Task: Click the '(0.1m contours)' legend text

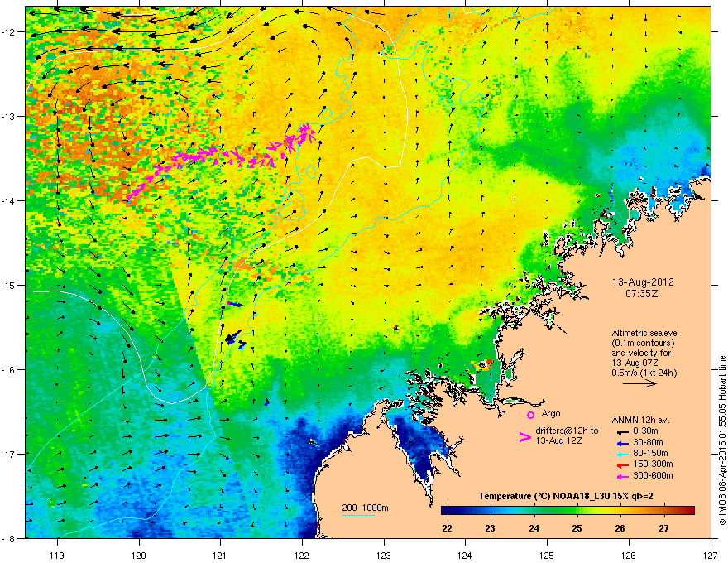Action: click(x=643, y=344)
